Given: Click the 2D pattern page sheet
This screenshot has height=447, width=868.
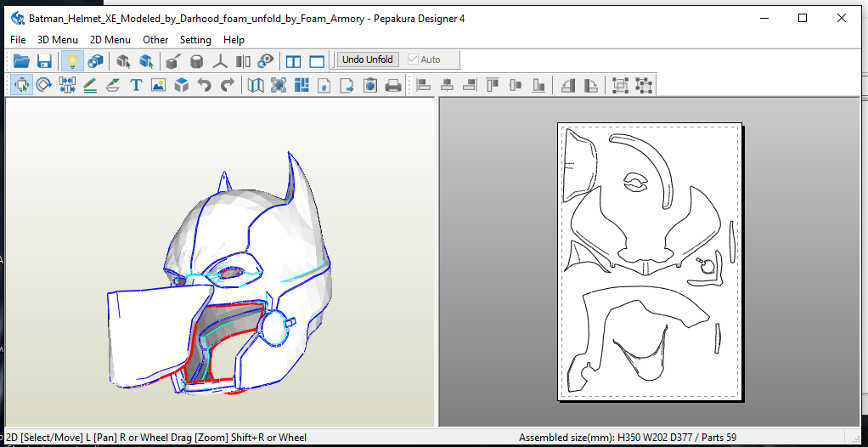Looking at the screenshot, I should pos(650,261).
